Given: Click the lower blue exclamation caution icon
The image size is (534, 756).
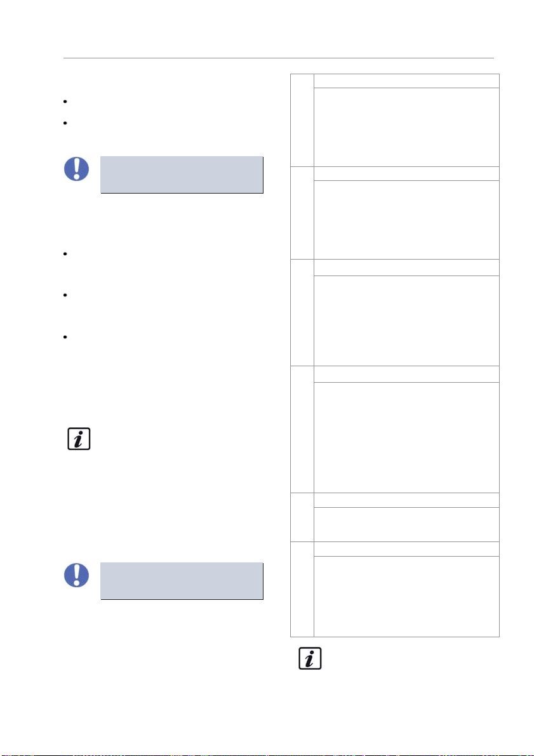Looking at the screenshot, I should tap(76, 574).
